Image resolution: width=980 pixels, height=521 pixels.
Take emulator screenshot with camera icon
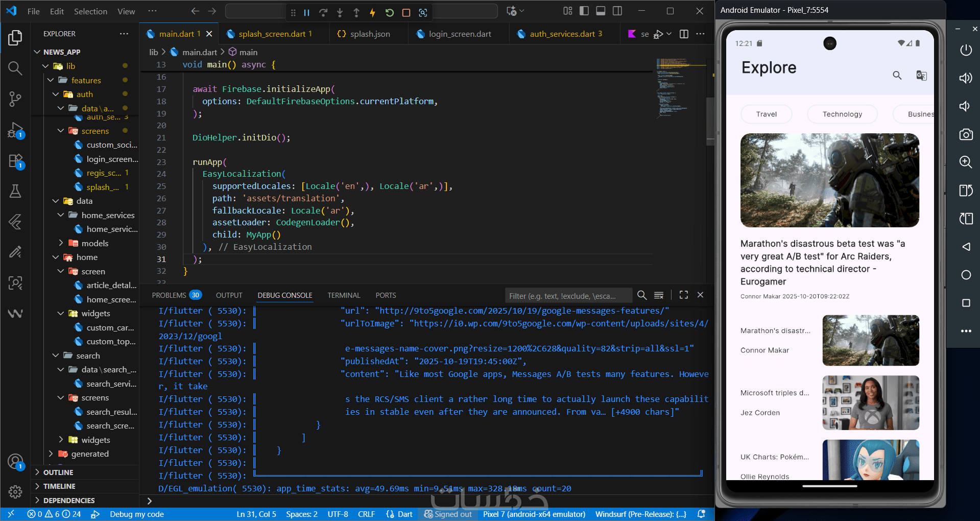(x=965, y=134)
